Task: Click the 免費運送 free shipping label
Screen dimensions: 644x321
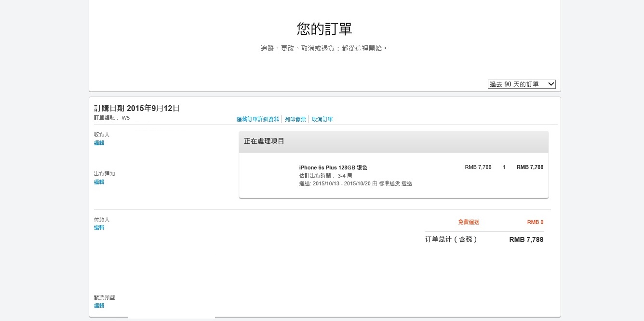Action: click(469, 222)
